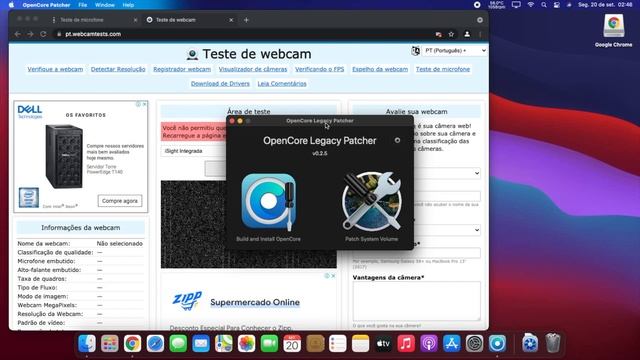This screenshot has height=360, width=640.
Task: Open Mail from the dock
Action: point(201,344)
